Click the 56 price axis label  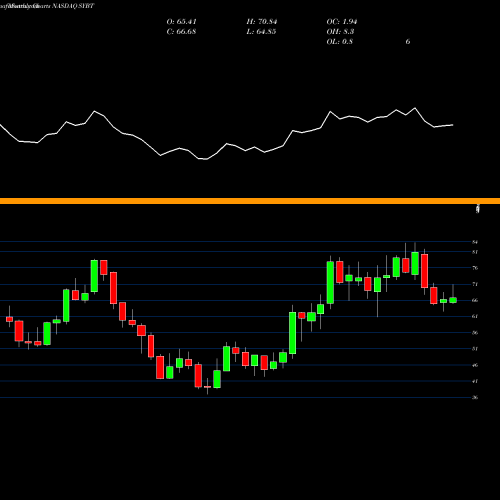[475, 332]
